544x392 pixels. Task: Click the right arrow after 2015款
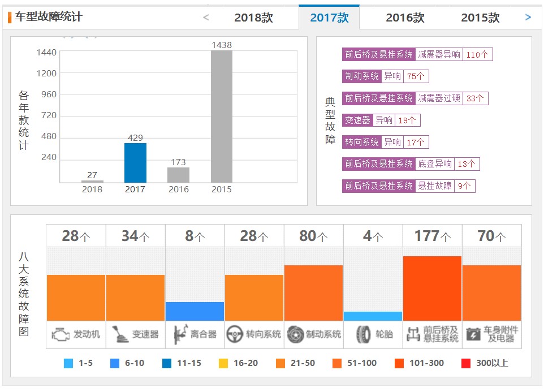[x=529, y=18]
